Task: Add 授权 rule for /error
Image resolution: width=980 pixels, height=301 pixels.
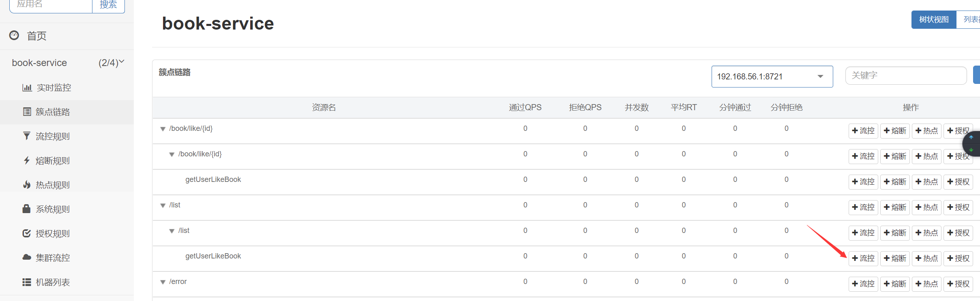Action: tap(958, 284)
